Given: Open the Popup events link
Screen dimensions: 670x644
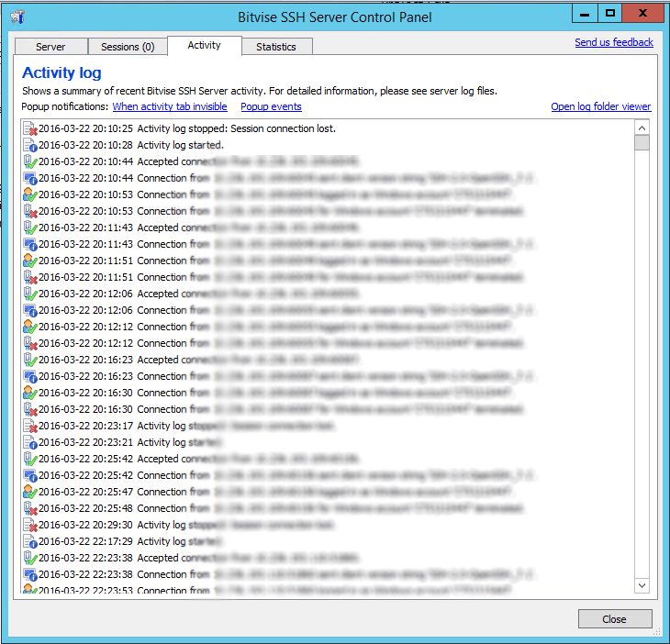Looking at the screenshot, I should [x=271, y=106].
